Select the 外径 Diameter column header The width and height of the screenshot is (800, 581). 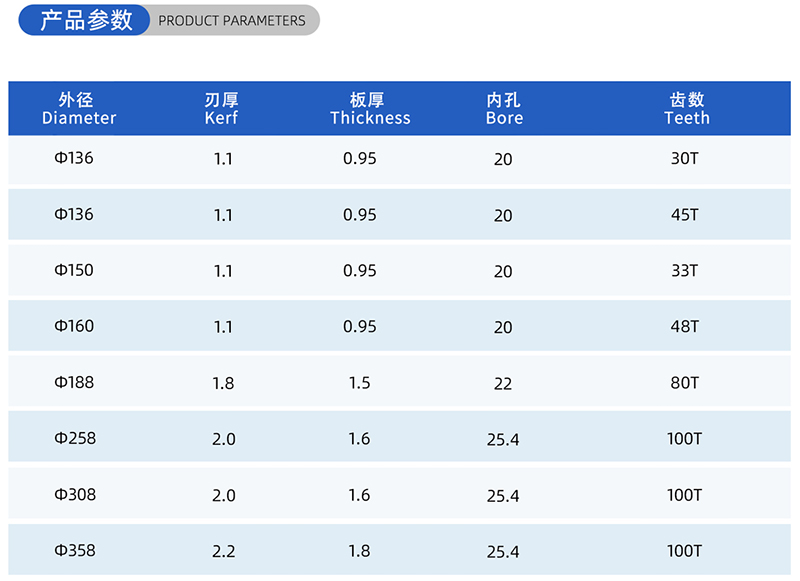click(79, 109)
